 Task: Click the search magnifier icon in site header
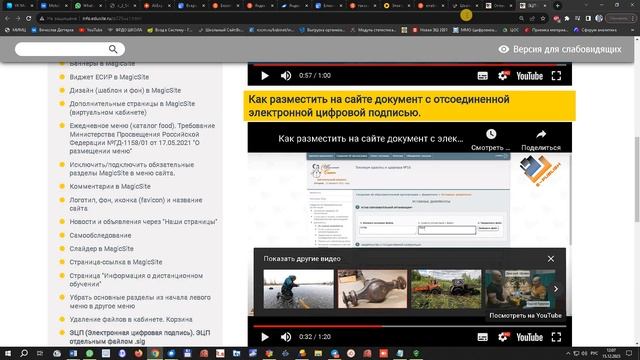coord(113,49)
